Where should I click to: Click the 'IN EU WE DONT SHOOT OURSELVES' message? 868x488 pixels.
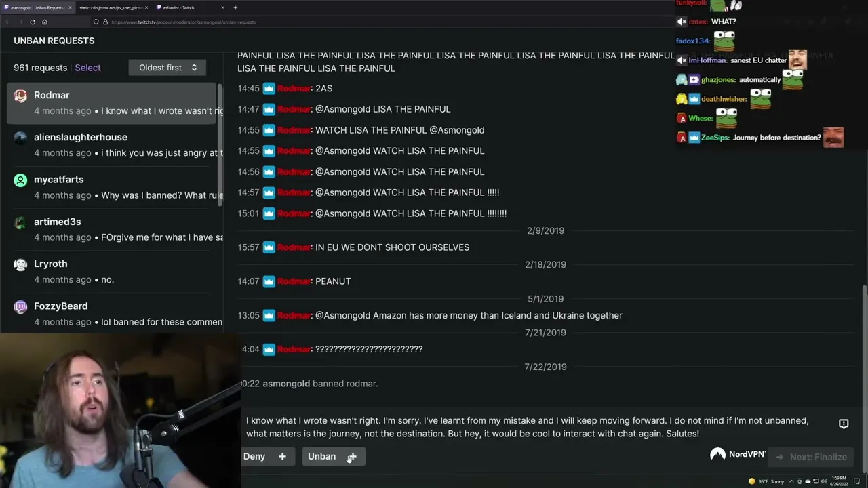392,247
